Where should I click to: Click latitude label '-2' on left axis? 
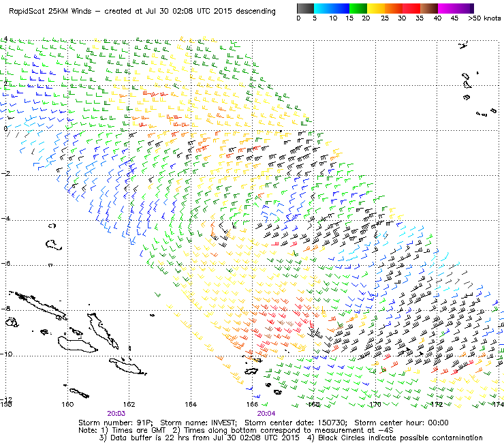(5, 173)
